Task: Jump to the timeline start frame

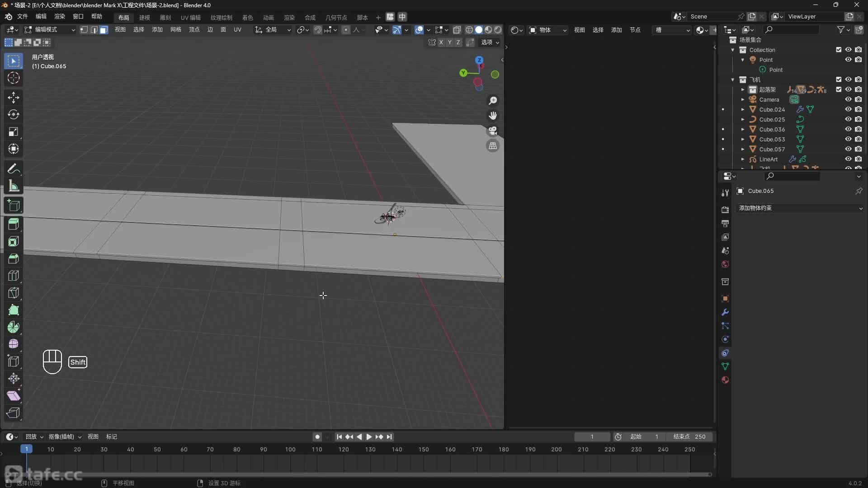Action: (x=340, y=437)
